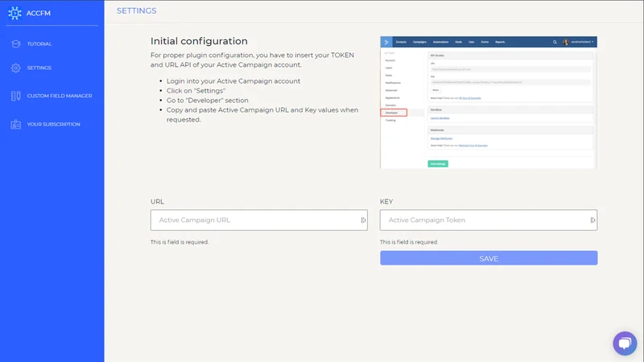Click the required message under KEY
This screenshot has height=362, width=644.
tap(409, 242)
